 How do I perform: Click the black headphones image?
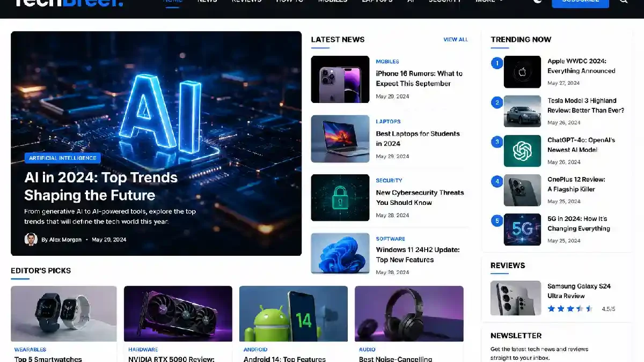click(x=409, y=314)
